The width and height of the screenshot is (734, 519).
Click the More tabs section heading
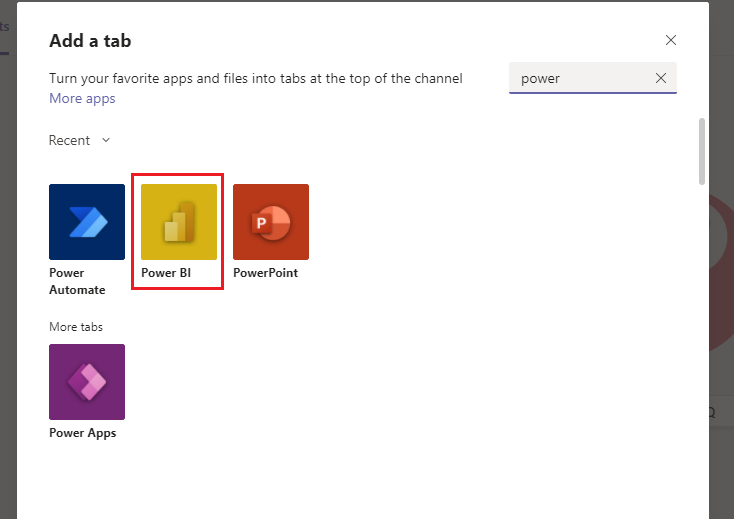(x=76, y=327)
